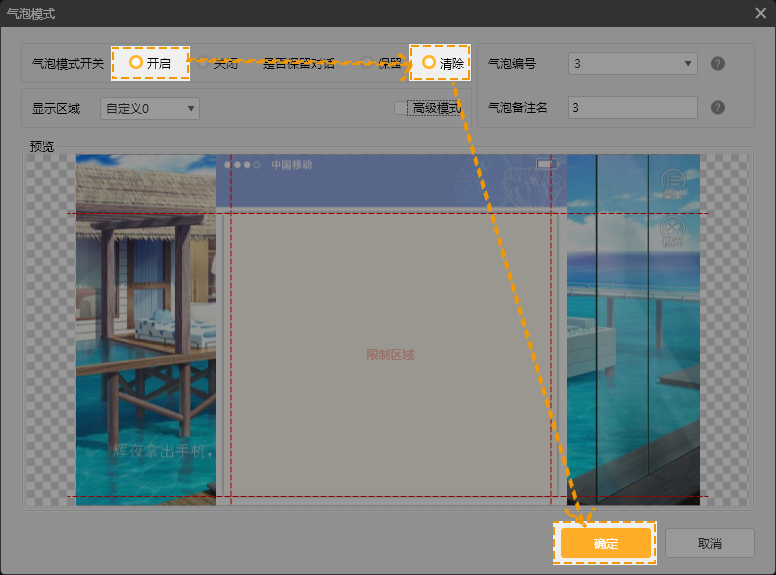Click help icon beside 气泡编号 dropdown

717,64
